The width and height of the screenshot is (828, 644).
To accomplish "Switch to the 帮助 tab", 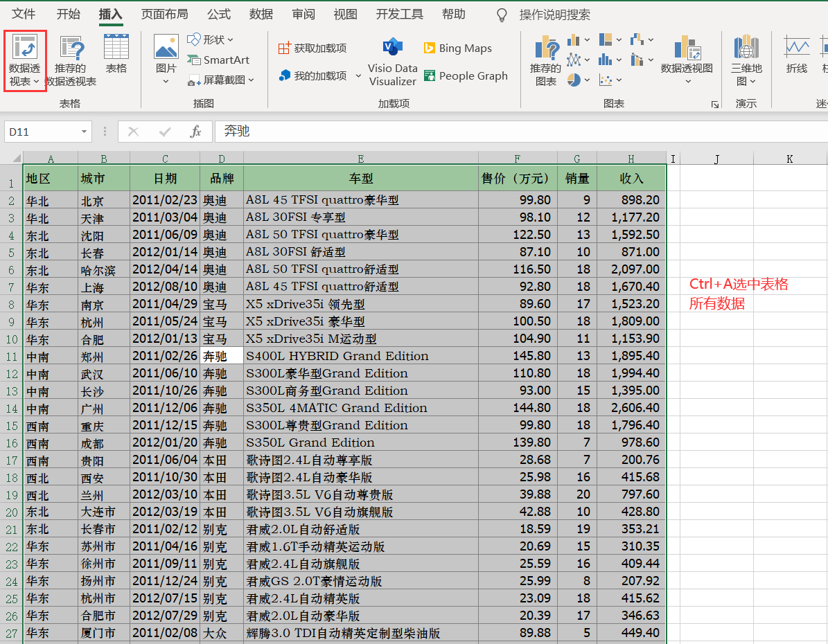I will pyautogui.click(x=454, y=15).
